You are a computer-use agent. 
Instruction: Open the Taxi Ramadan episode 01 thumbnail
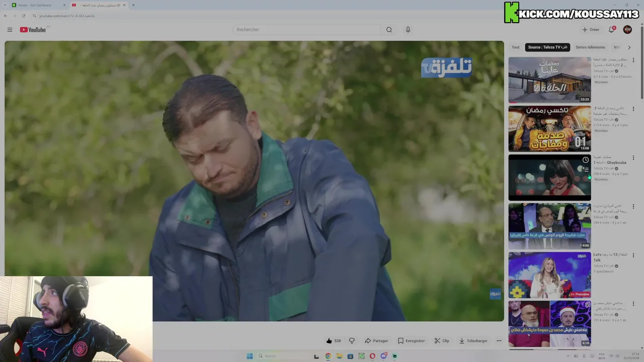click(549, 129)
